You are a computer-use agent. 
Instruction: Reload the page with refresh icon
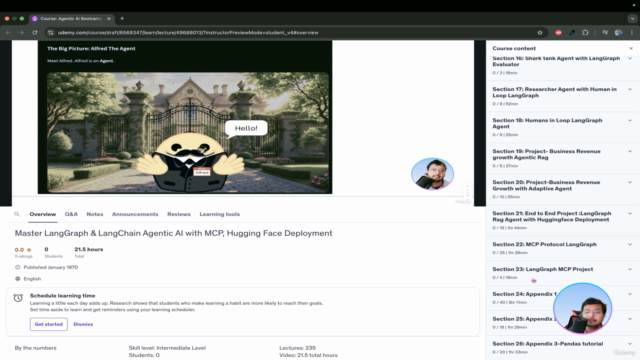click(x=35, y=33)
